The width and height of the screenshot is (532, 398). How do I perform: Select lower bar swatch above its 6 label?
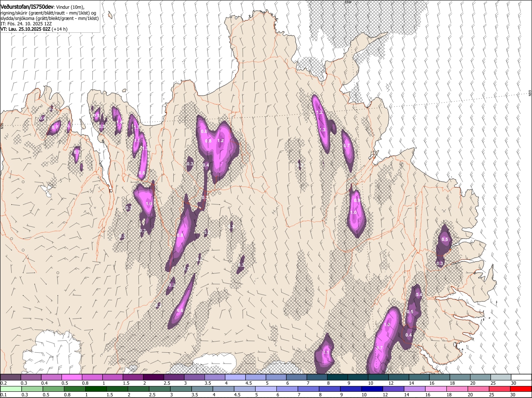point(287,389)
